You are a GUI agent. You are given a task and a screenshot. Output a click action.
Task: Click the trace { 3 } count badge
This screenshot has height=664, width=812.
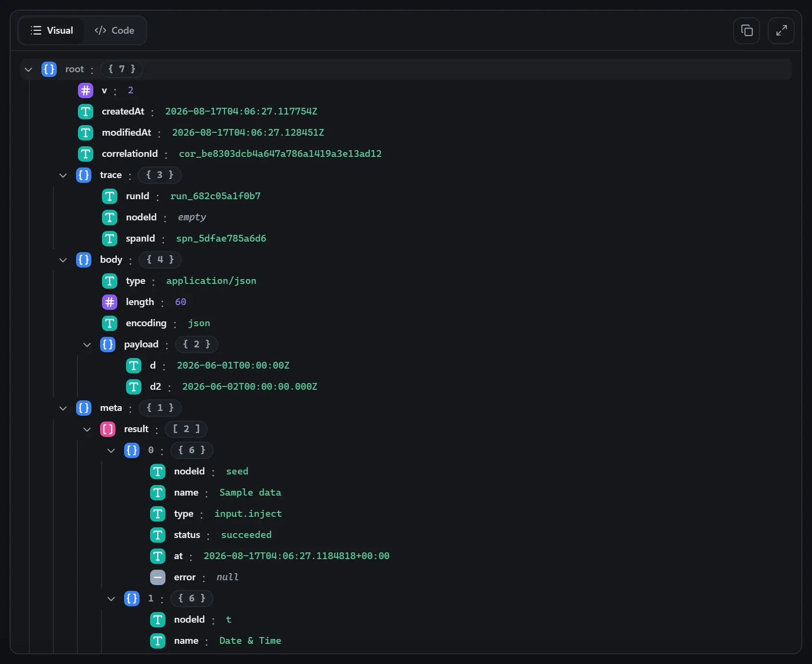[160, 175]
